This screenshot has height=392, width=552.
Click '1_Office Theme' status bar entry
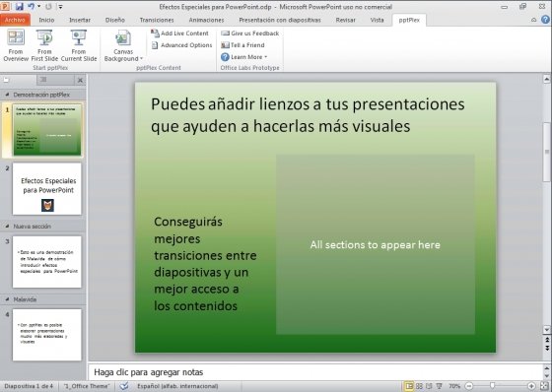(x=87, y=386)
